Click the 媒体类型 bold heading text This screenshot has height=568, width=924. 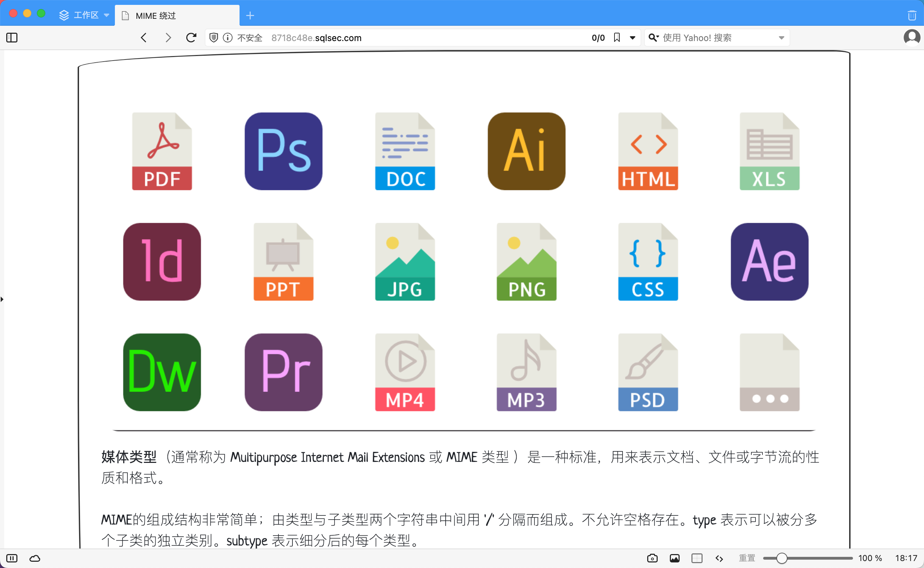pyautogui.click(x=129, y=457)
